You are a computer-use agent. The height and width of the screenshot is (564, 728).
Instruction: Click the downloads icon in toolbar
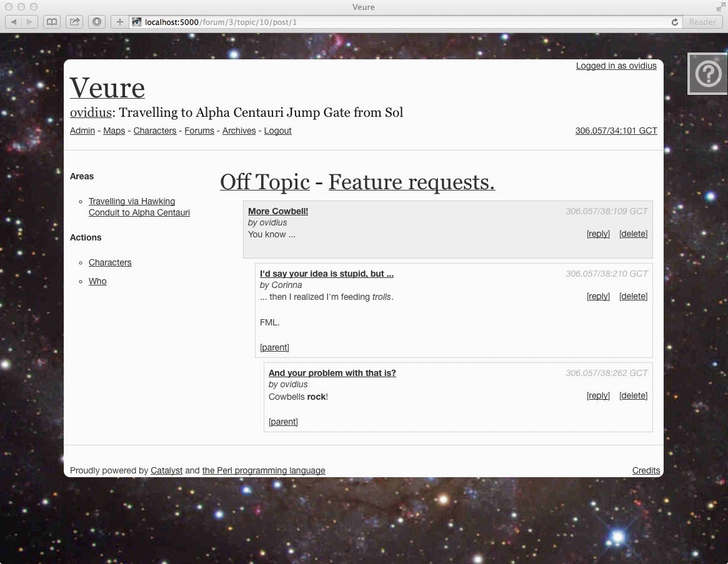point(97,22)
